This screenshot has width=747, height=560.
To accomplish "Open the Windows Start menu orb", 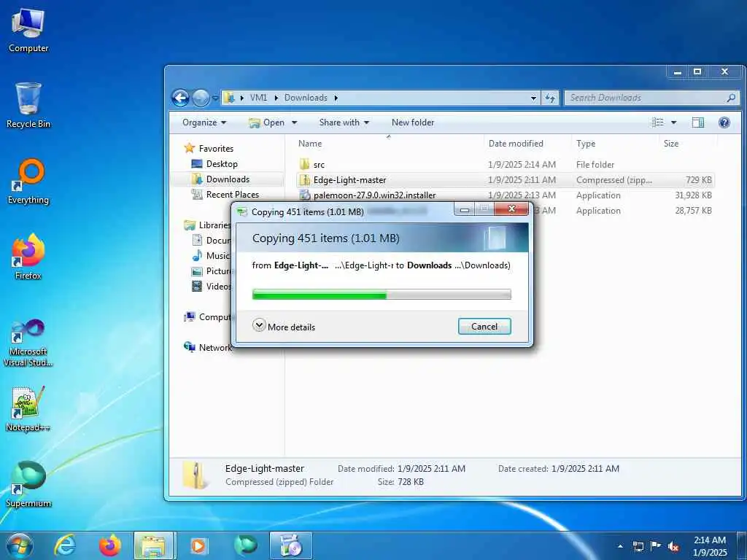I will point(19,545).
